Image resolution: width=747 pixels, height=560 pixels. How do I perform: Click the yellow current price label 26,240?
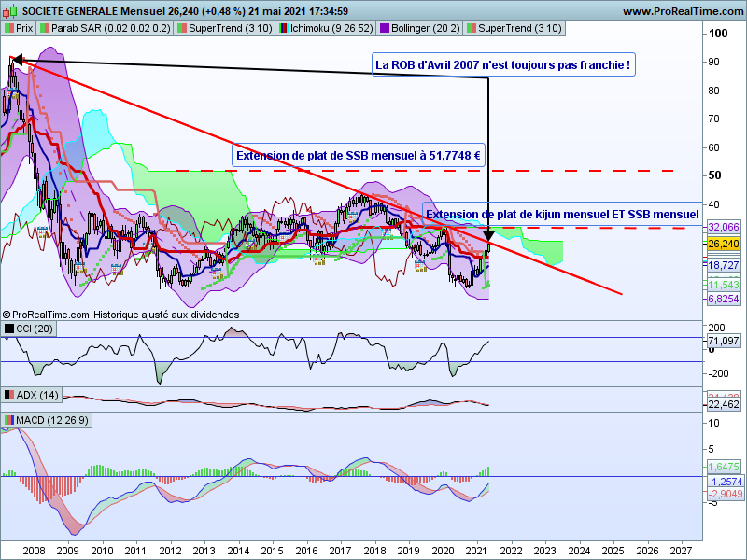723,244
